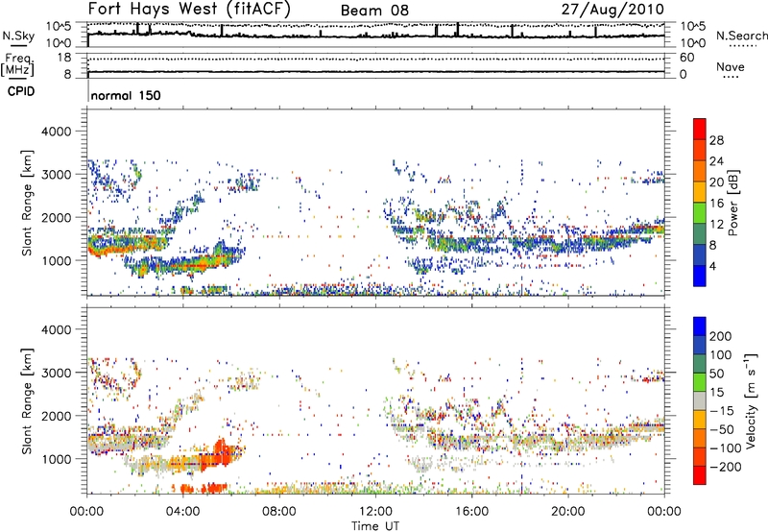Click the "Velocity [m s-1]" colorbar title
The image size is (768, 532).
tap(750, 400)
